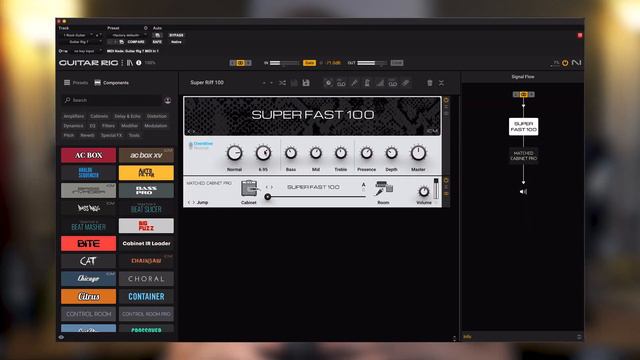This screenshot has height=360, width=640.
Task: Collapse all rack modules icon
Action: click(441, 83)
